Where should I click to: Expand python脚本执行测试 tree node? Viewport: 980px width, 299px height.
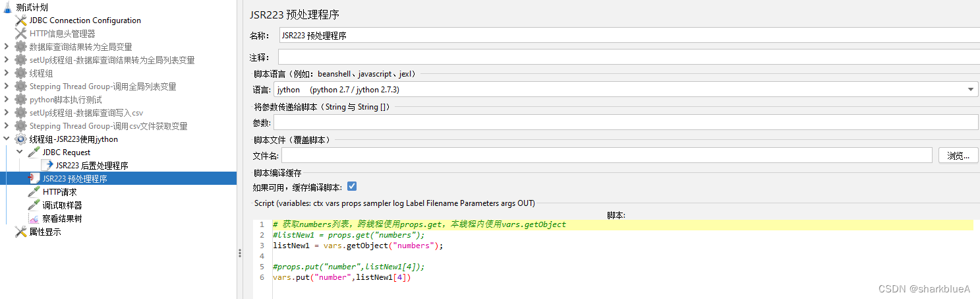click(x=6, y=99)
